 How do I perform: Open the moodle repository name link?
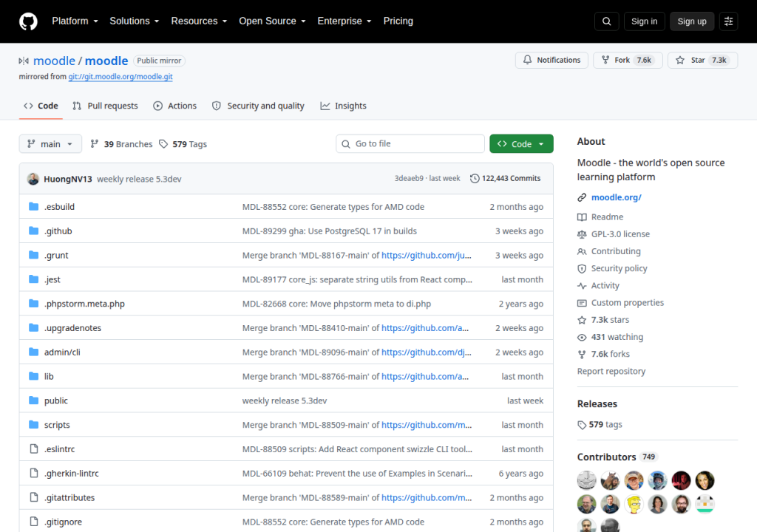106,61
